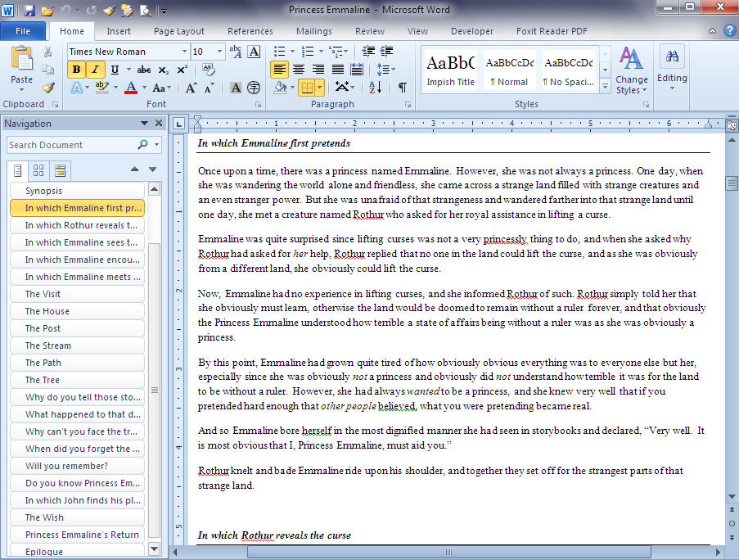The width and height of the screenshot is (739, 560).
Task: Open the Change Case Aa dropdown
Action: 162,88
